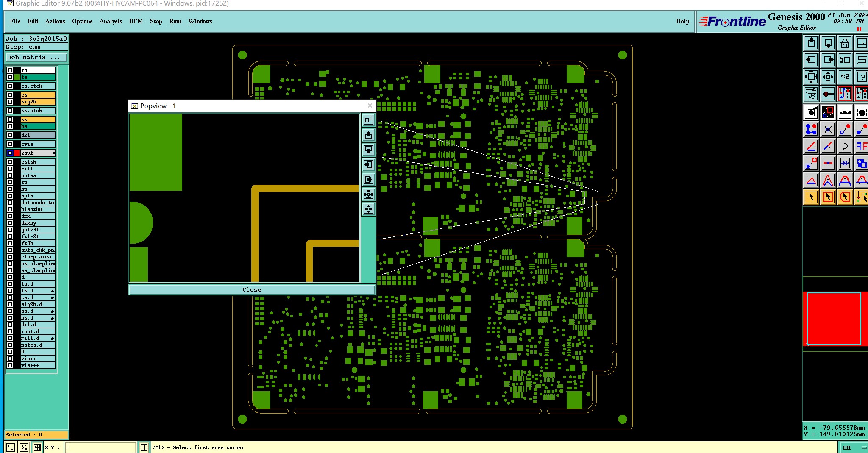This screenshot has height=453, width=868.
Task: Toggle checkbox for layer 'to'
Action: pos(10,70)
